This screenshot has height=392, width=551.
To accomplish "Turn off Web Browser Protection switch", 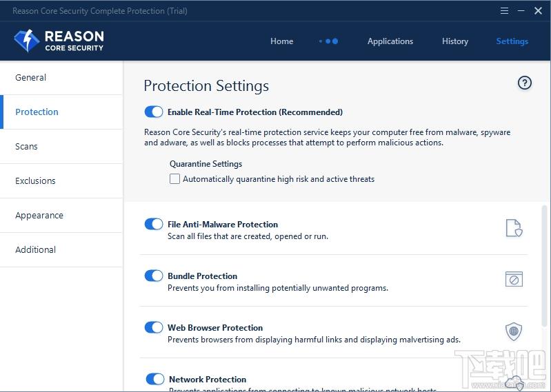I will tap(154, 327).
